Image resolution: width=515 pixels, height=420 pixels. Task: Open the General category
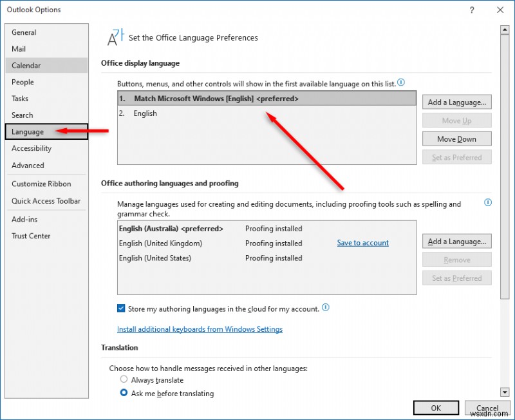(46, 32)
